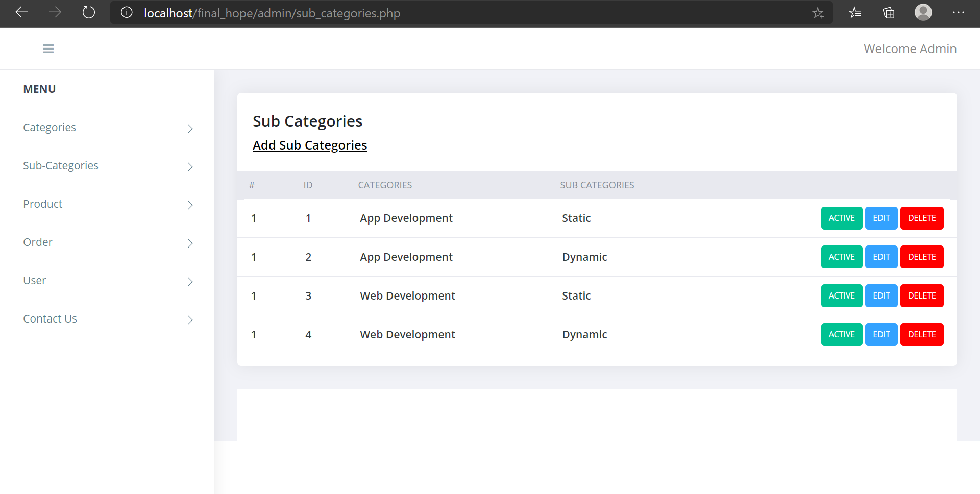Expand the Contact Us menu chevron
This screenshot has width=980, height=494.
(x=190, y=320)
